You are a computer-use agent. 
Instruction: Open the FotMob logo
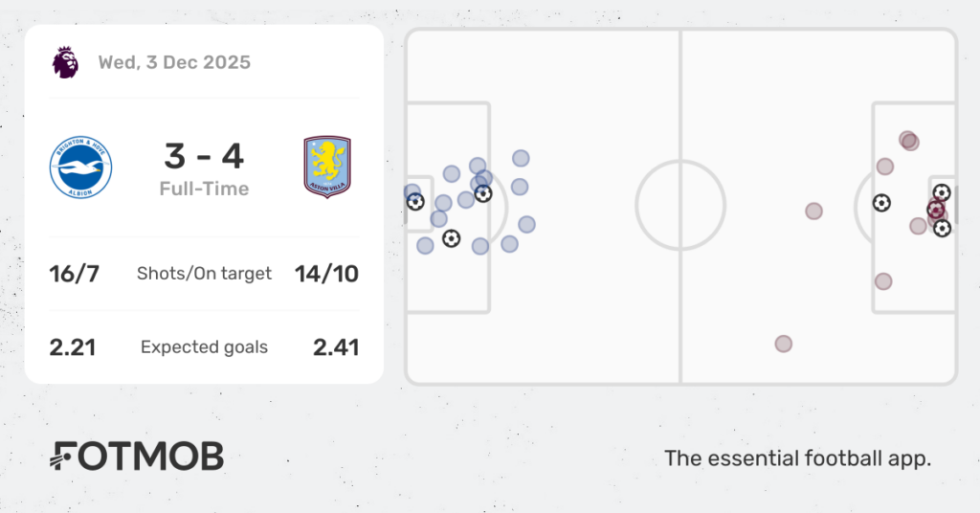[x=137, y=457]
